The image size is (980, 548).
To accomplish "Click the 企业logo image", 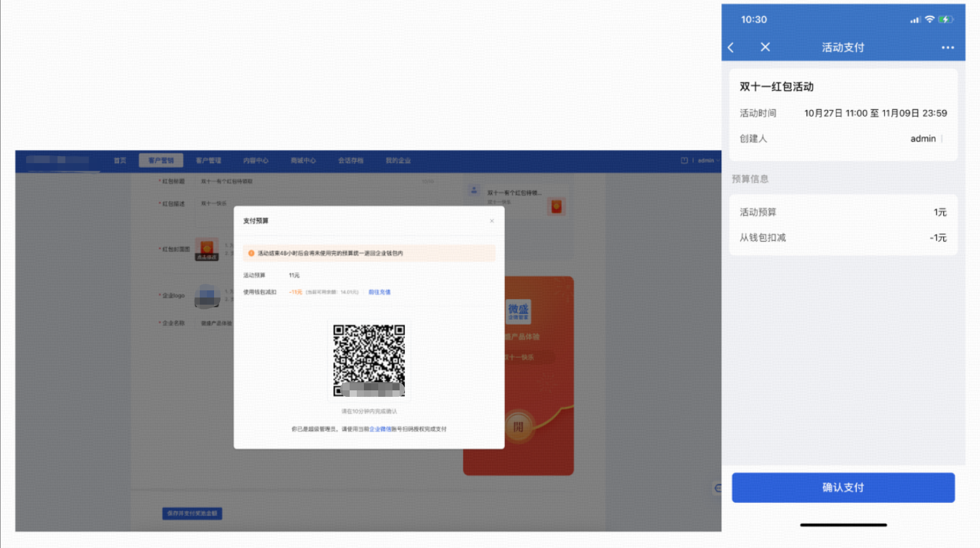I will (207, 296).
